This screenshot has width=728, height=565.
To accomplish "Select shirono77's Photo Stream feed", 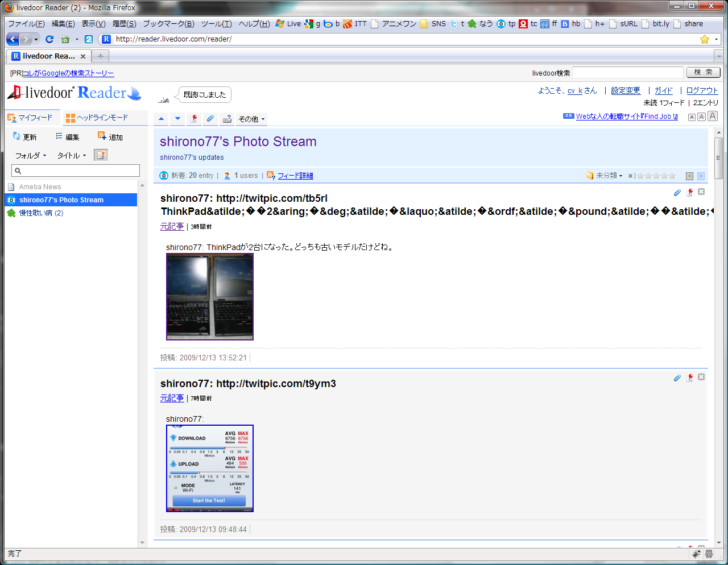I will tap(71, 200).
